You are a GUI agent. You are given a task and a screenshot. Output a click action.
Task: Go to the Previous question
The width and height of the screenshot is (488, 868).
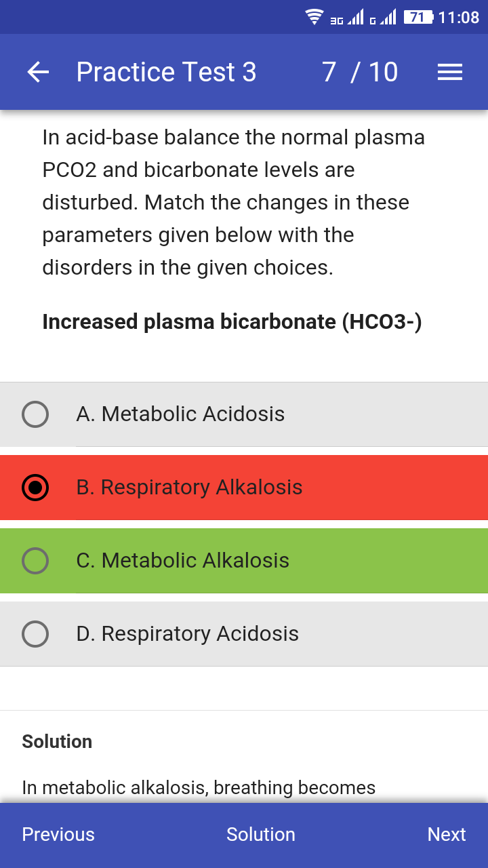pos(58,834)
